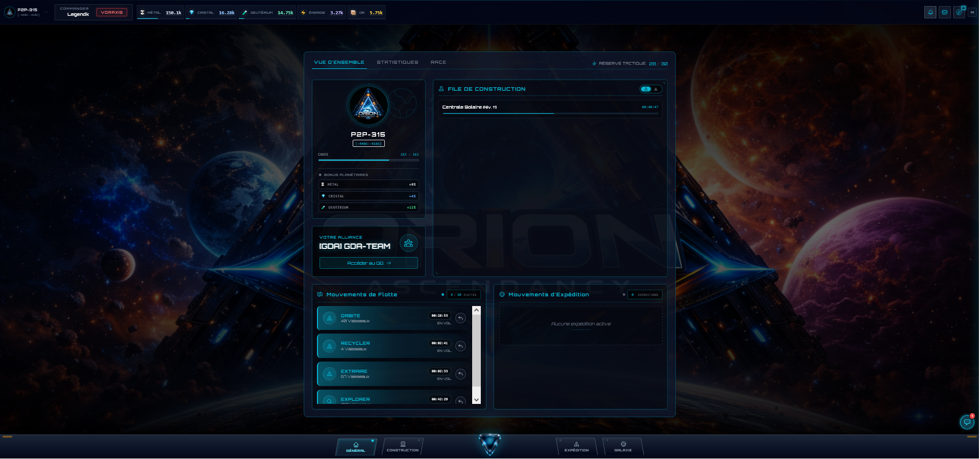Viewport: 980px width, 459px height.
Task: Open the GALAXIE navigation button
Action: [x=623, y=447]
